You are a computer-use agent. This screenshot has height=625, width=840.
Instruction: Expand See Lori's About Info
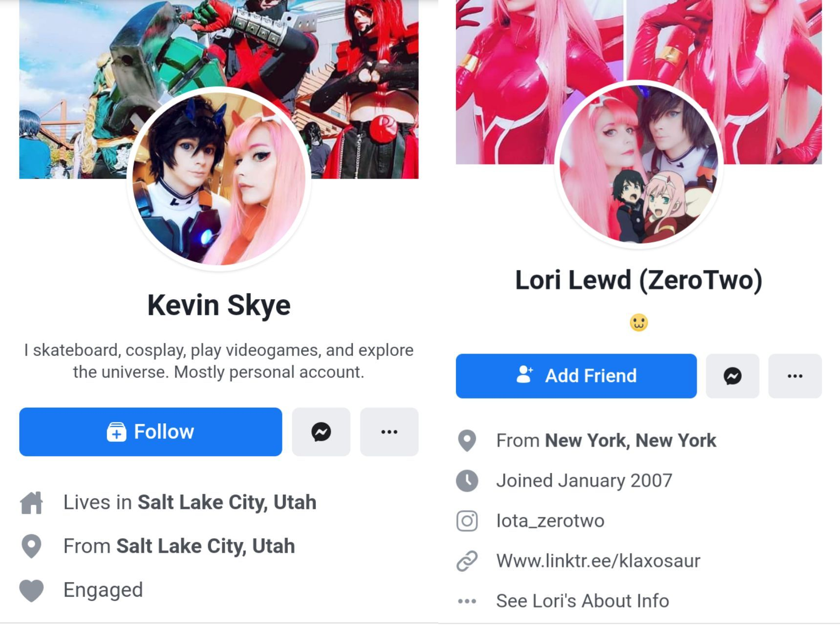(x=582, y=601)
